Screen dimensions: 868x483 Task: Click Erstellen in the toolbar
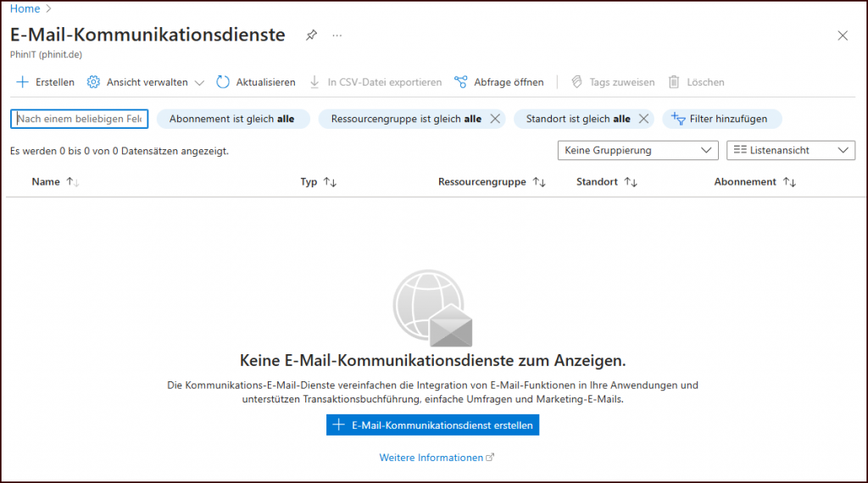46,82
